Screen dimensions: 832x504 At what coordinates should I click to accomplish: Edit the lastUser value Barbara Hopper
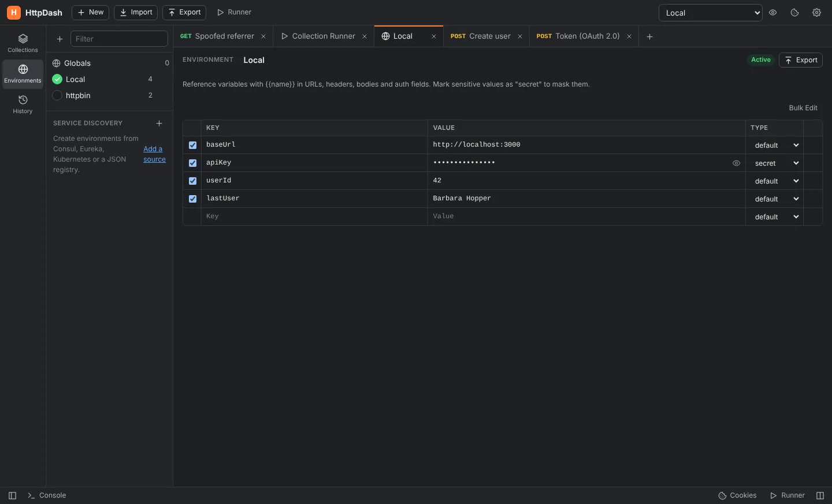click(x=586, y=199)
